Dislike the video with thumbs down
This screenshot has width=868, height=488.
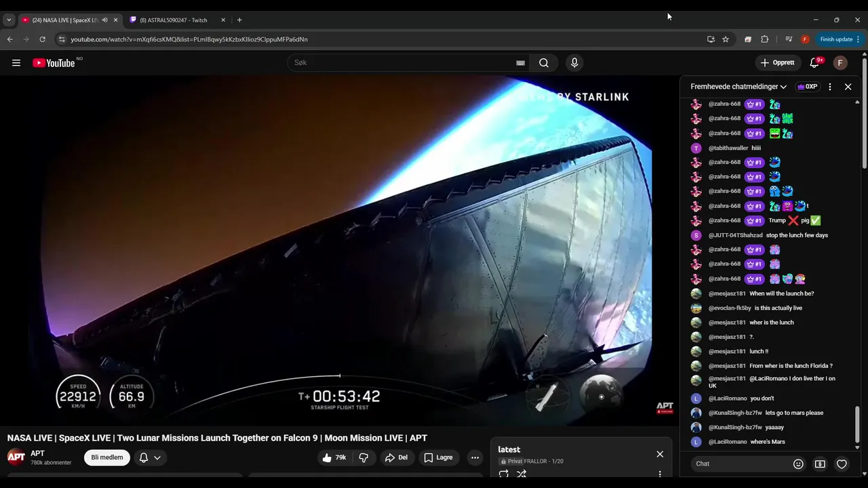pyautogui.click(x=363, y=457)
